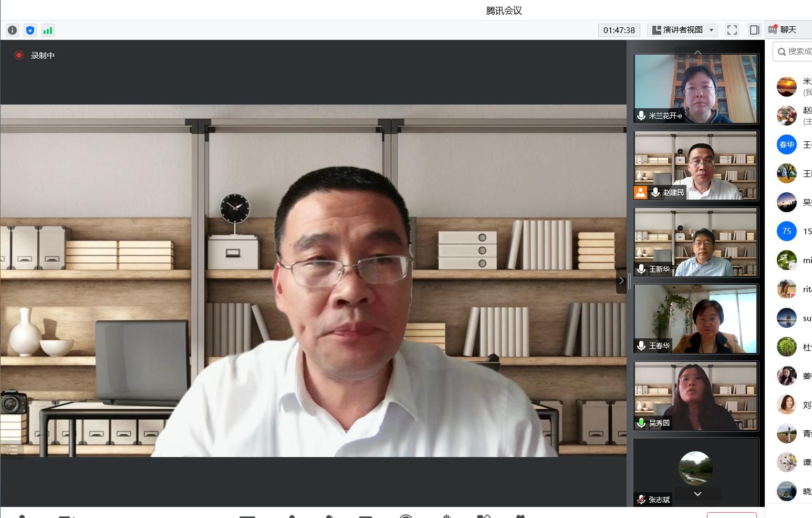This screenshot has height=518, width=812.
Task: Click the 01:47:38 meeting timer
Action: [x=619, y=30]
